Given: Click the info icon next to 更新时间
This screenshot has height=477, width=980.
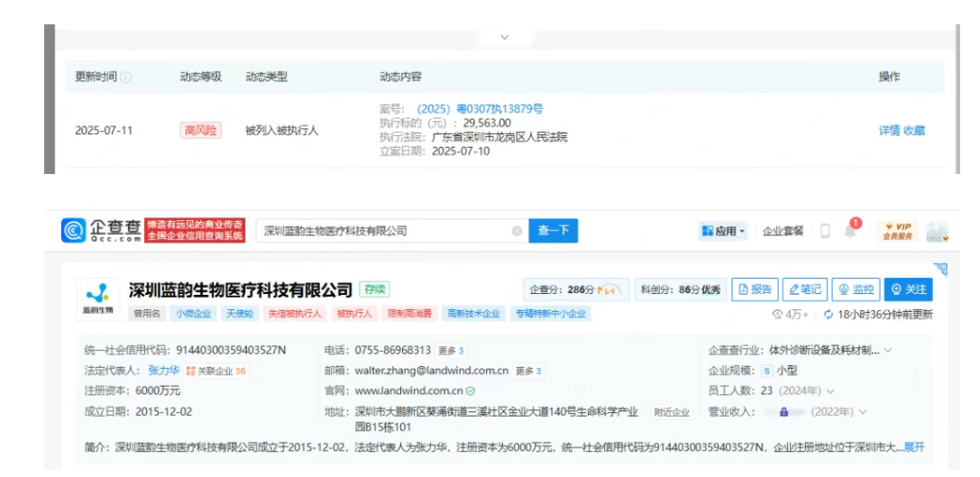Looking at the screenshot, I should click(125, 77).
